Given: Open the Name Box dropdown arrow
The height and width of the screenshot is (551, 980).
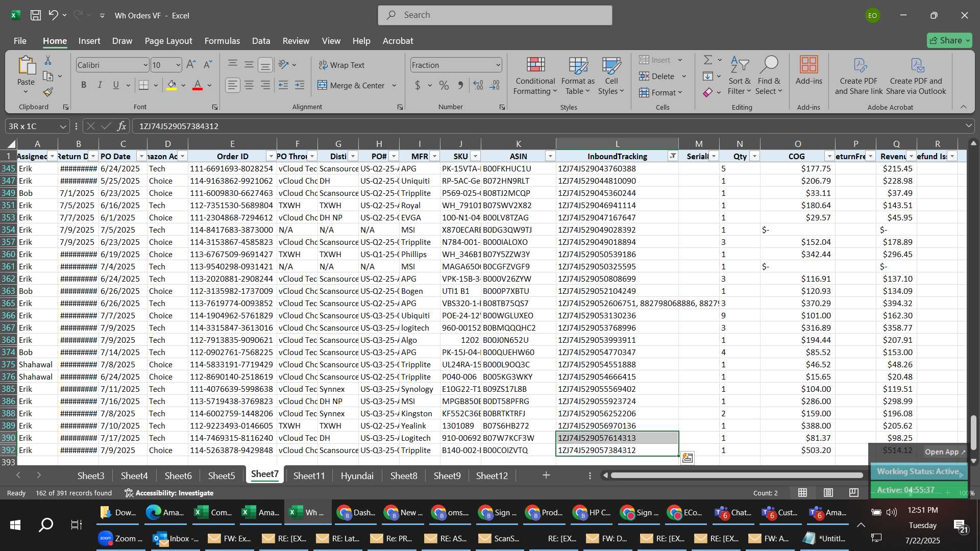Looking at the screenshot, I should point(63,126).
